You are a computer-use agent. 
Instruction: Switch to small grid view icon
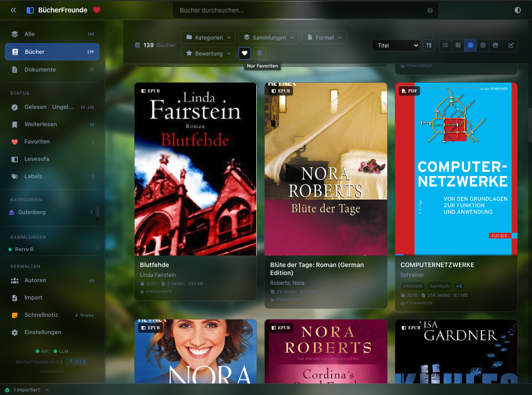(x=471, y=45)
